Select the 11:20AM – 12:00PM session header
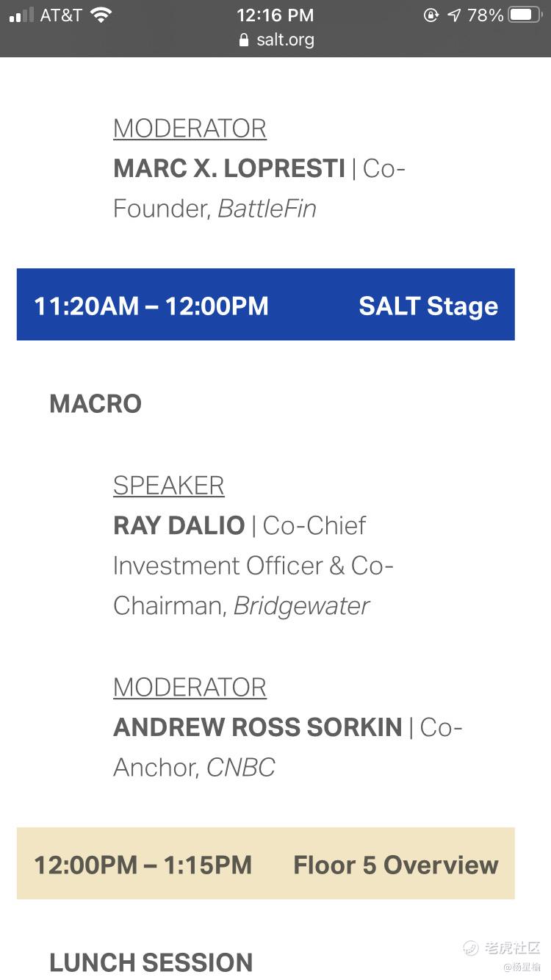This screenshot has width=551, height=980. point(151,306)
